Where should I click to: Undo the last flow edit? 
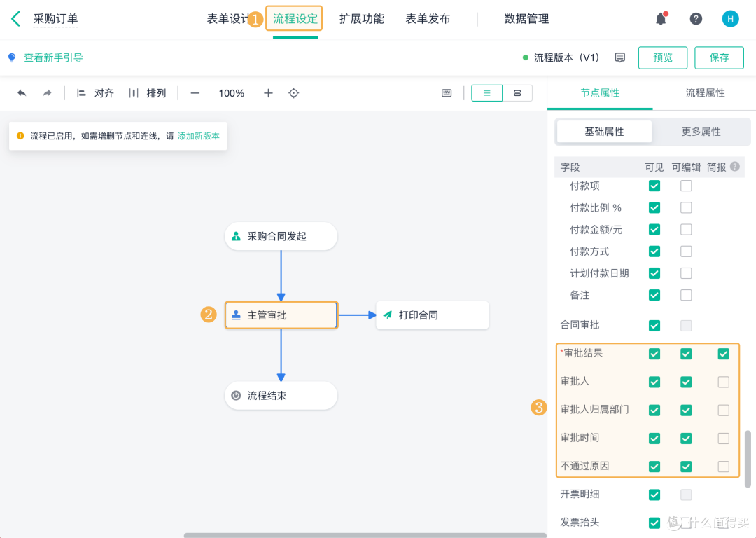pos(22,93)
